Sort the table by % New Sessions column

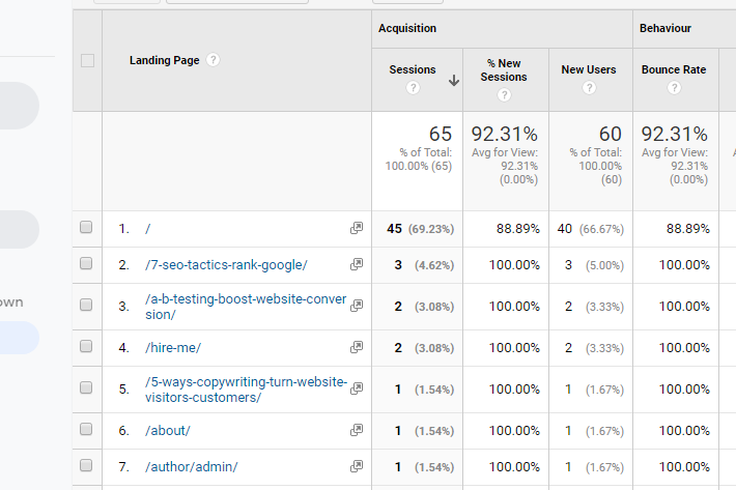504,70
